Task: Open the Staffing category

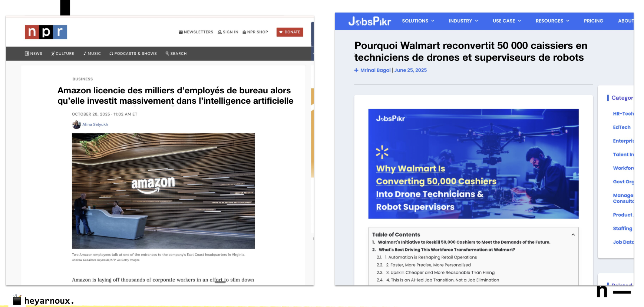Action: (x=622, y=228)
